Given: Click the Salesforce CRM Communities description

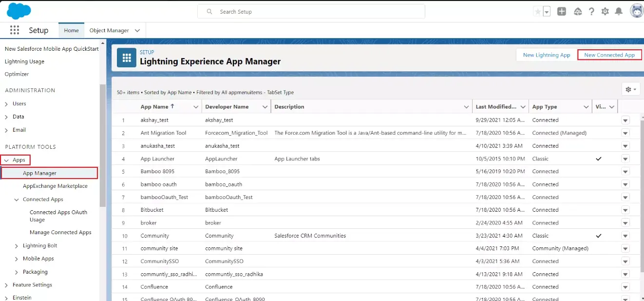Looking at the screenshot, I should click(310, 236).
